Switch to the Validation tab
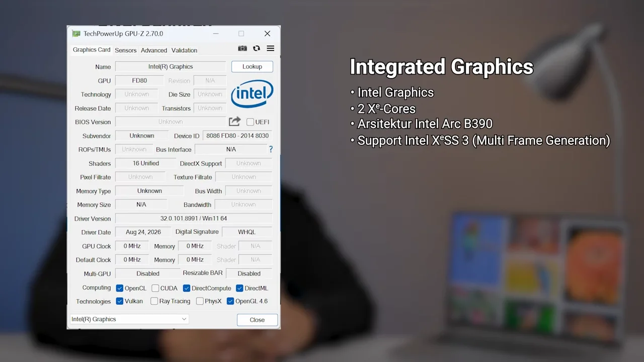 184,50
